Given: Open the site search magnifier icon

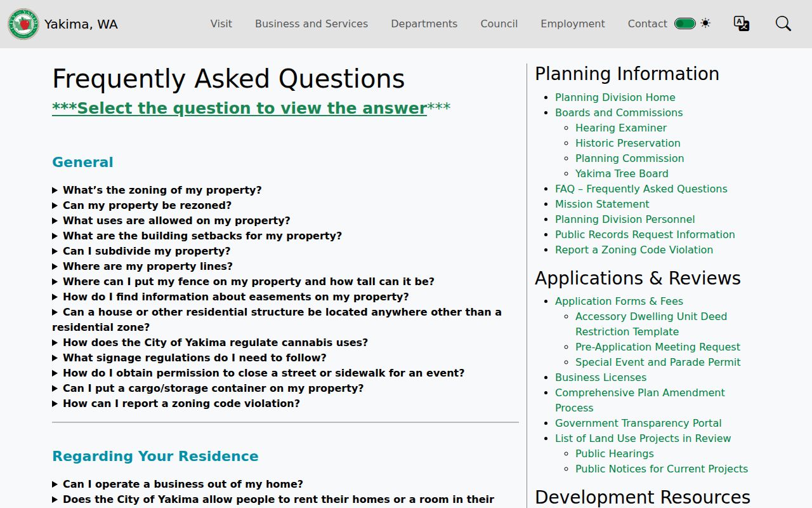Looking at the screenshot, I should coord(783,23).
